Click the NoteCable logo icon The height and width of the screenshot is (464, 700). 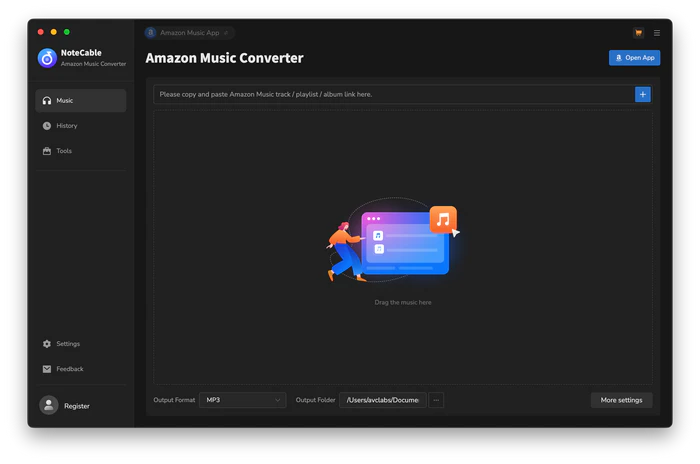point(47,58)
